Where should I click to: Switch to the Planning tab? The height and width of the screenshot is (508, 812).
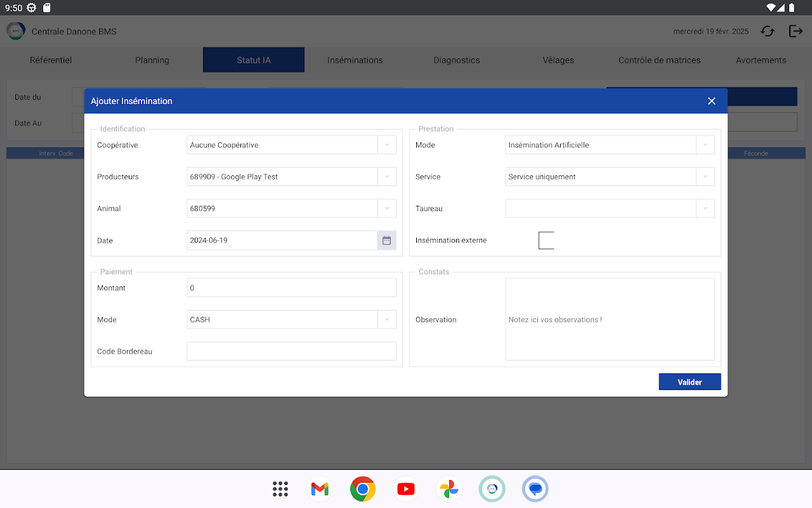coord(152,60)
